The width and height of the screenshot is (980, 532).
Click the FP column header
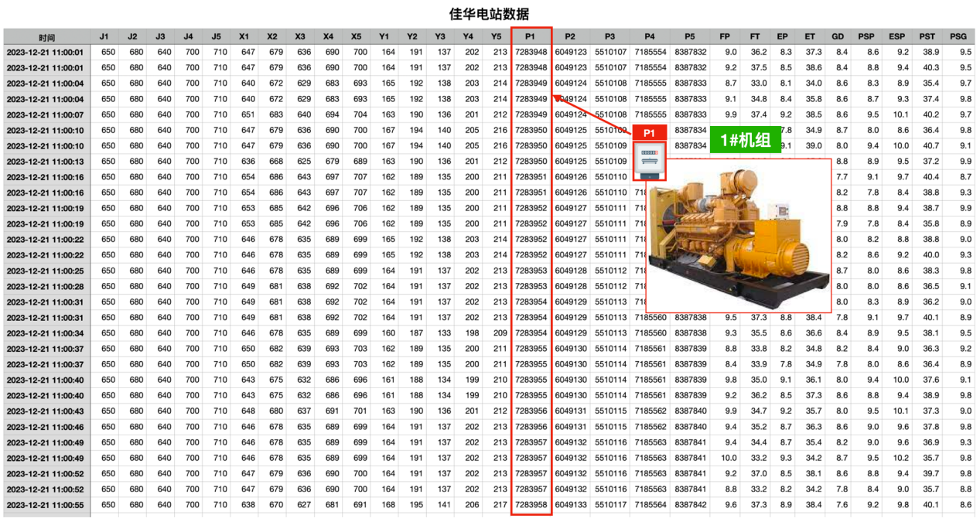pos(724,36)
